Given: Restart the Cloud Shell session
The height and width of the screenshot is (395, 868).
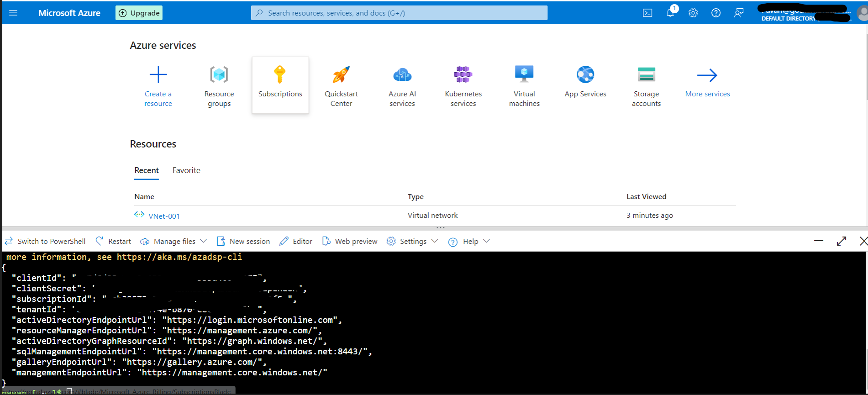Looking at the screenshot, I should [113, 241].
